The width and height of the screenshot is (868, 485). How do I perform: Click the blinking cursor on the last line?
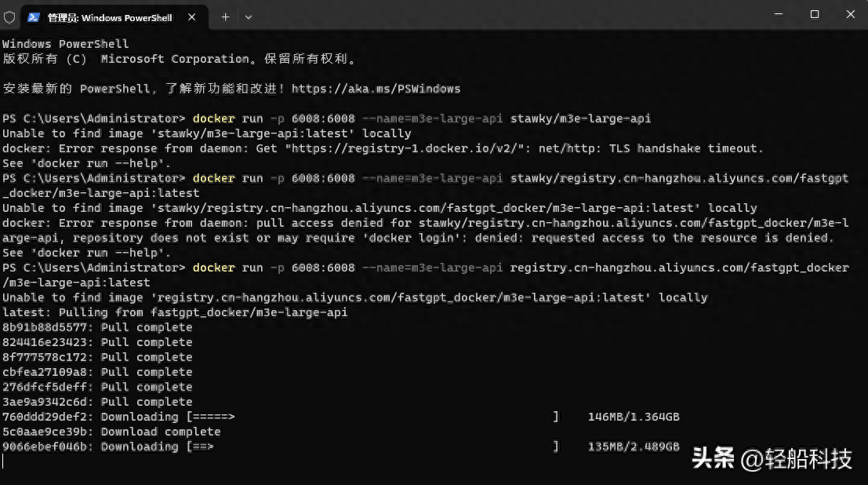pyautogui.click(x=4, y=461)
